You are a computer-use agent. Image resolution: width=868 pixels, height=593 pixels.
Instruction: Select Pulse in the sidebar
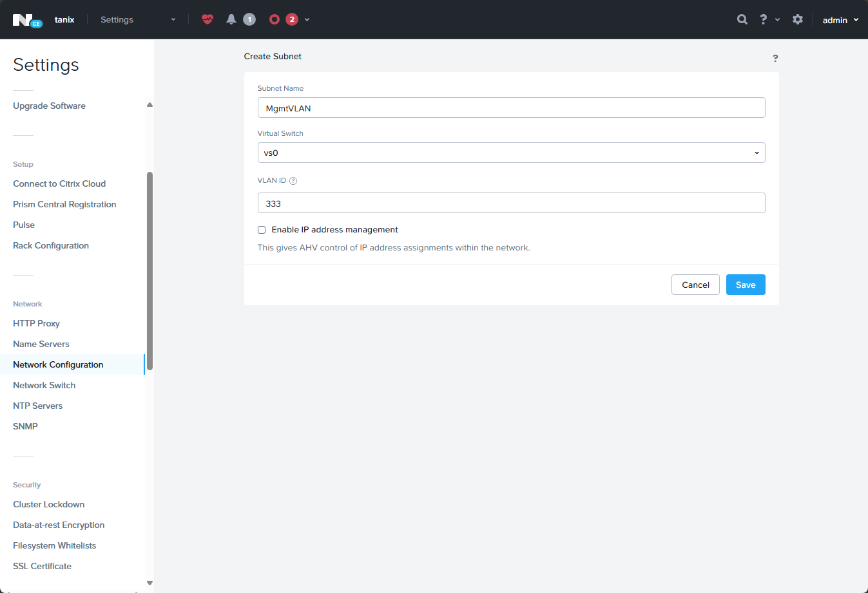[24, 225]
